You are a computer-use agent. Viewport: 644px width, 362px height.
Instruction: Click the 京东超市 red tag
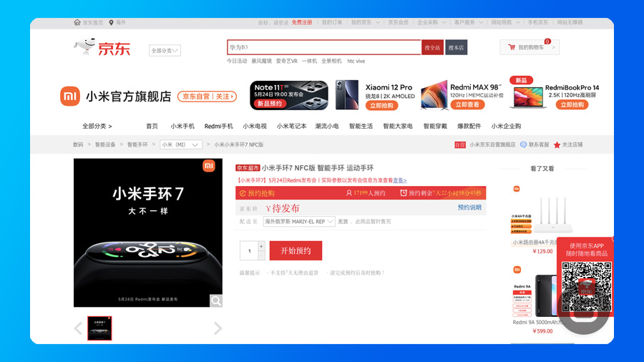point(248,168)
